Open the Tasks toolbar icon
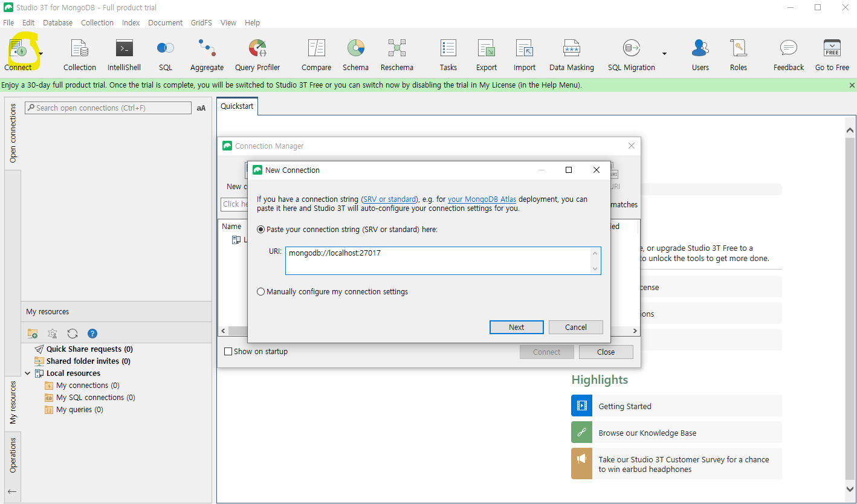 [x=448, y=55]
